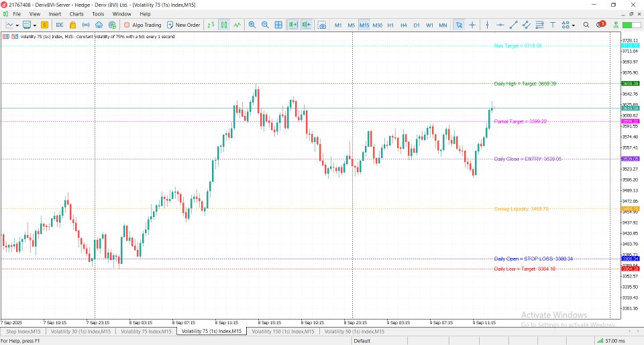Open the Insert menu
This screenshot has height=345, width=644.
tap(54, 14)
